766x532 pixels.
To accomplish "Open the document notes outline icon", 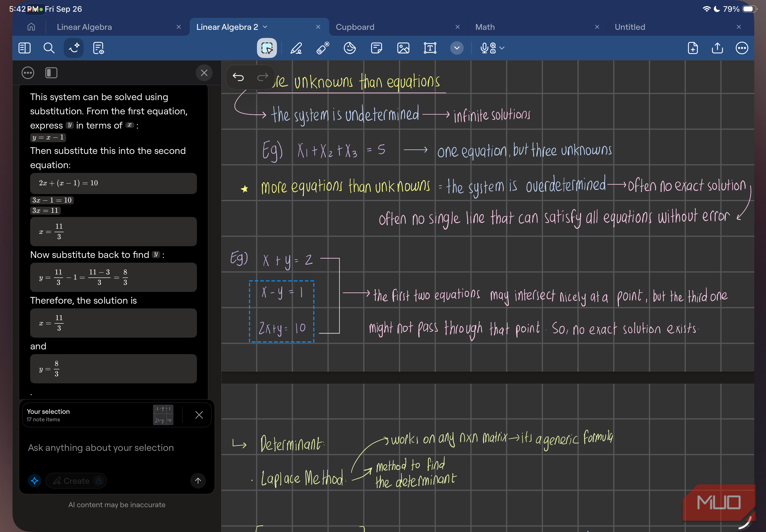I will coord(98,48).
